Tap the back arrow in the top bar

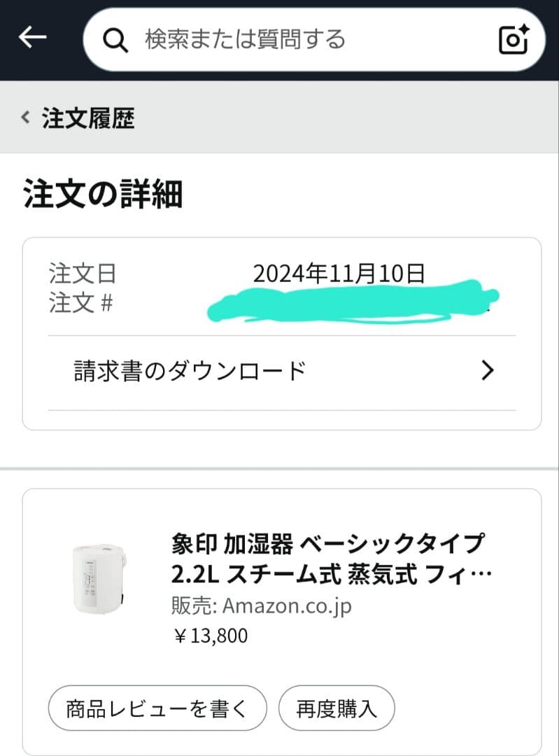[x=32, y=38]
